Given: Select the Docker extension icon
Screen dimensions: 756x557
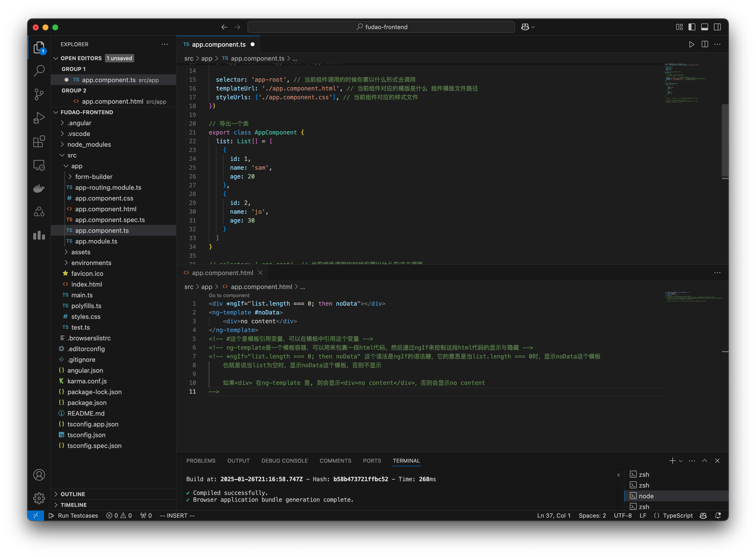Looking at the screenshot, I should click(39, 188).
